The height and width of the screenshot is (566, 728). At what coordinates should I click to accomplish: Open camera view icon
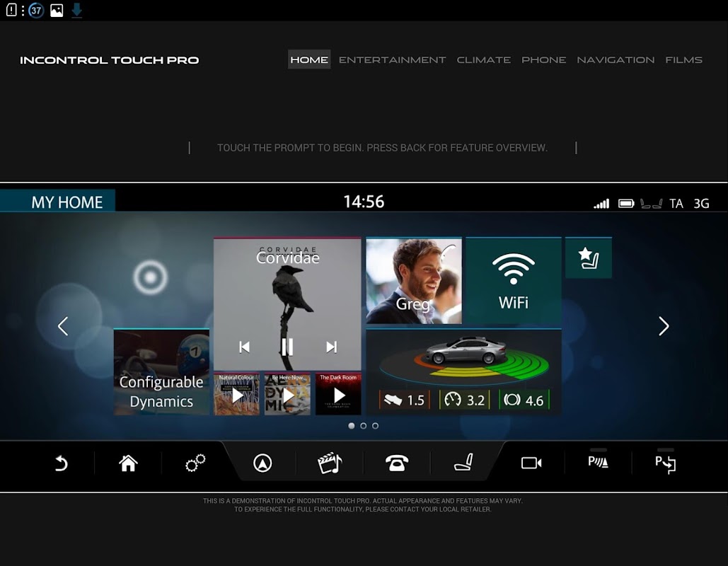(x=531, y=463)
